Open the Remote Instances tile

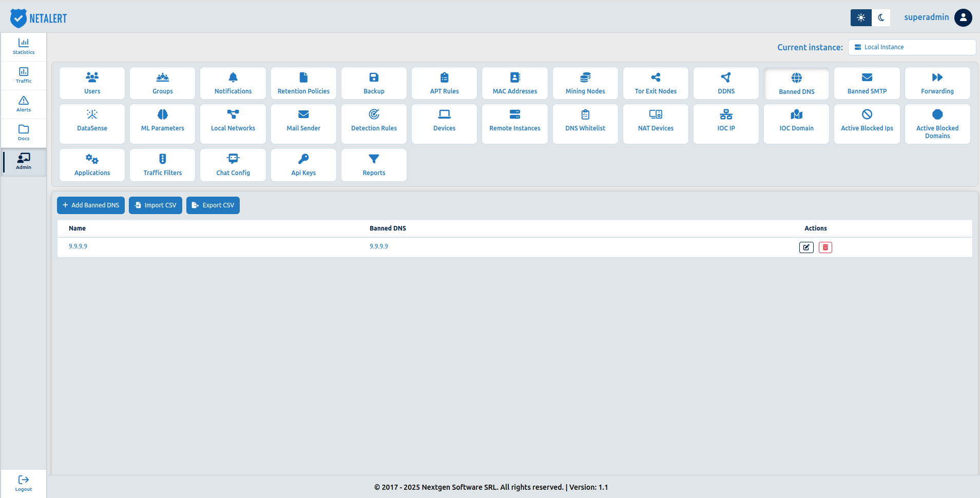(515, 124)
